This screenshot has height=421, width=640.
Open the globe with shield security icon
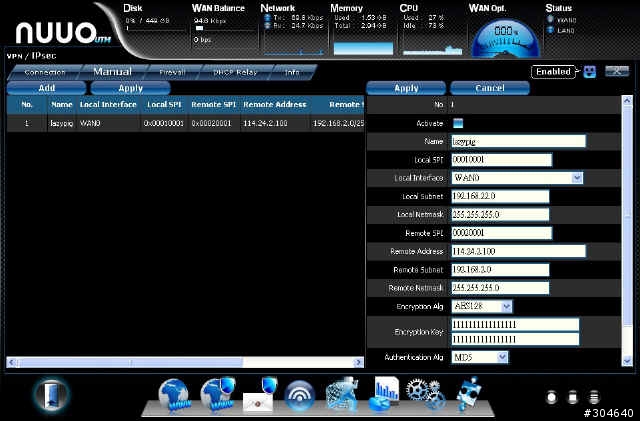[218, 394]
